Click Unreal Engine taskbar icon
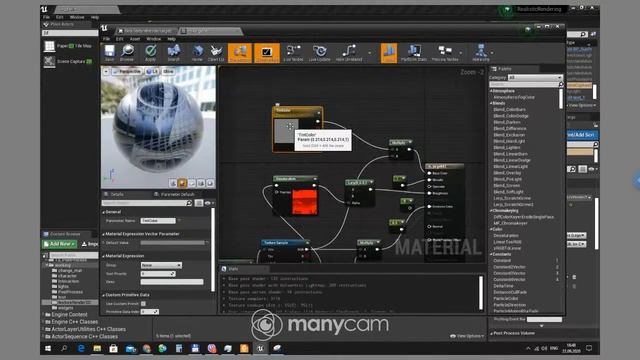 [x=260, y=349]
